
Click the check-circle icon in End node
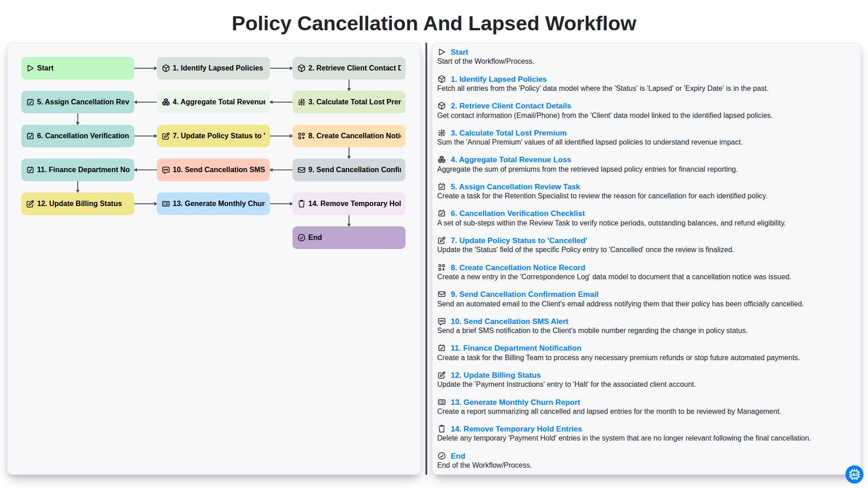[x=302, y=238]
